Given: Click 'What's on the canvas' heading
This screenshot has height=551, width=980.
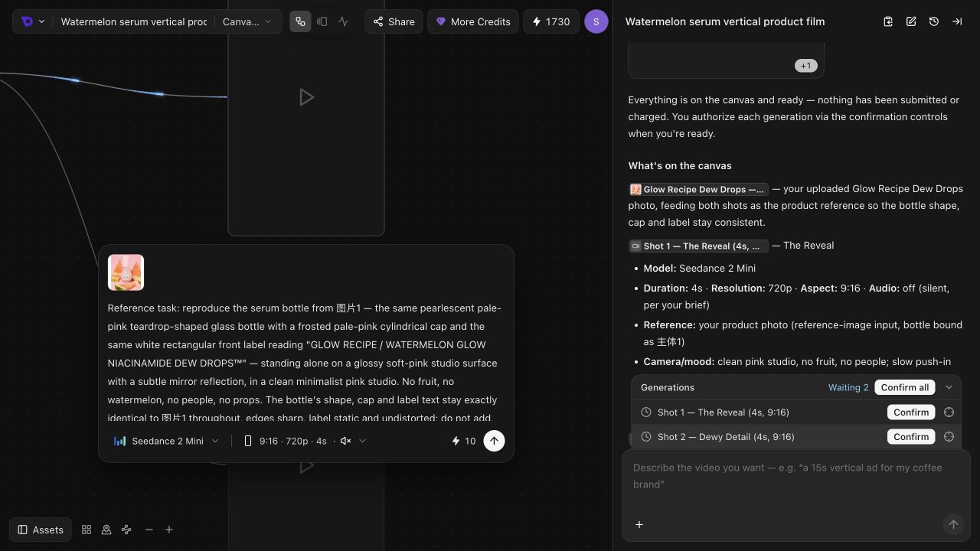Looking at the screenshot, I should (x=680, y=166).
